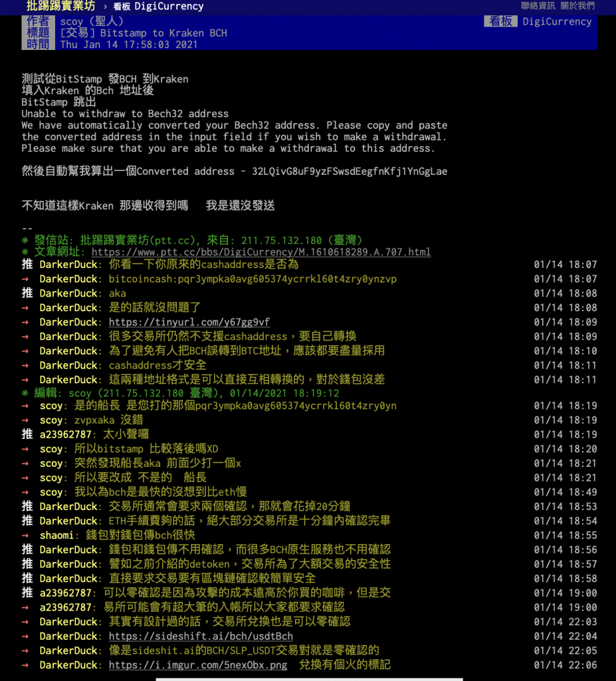Click the text 兌換有個火的標記
The width and height of the screenshot is (616, 681).
pyautogui.click(x=345, y=665)
